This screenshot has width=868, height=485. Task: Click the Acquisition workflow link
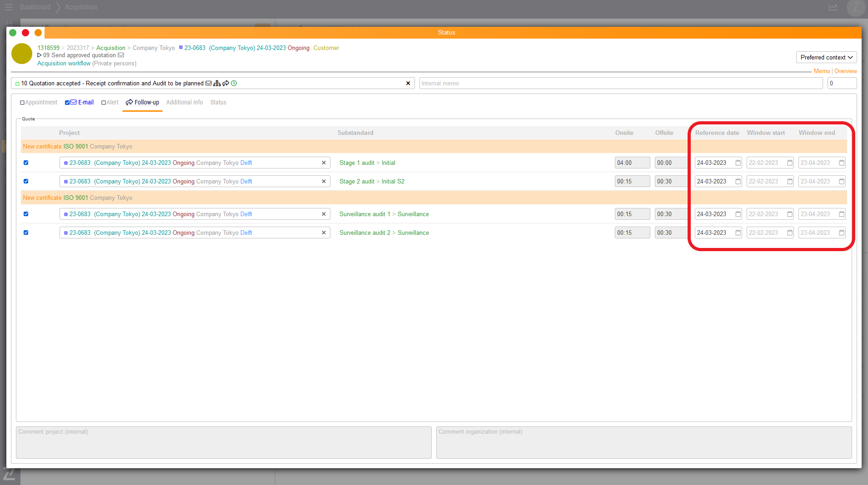pos(64,64)
